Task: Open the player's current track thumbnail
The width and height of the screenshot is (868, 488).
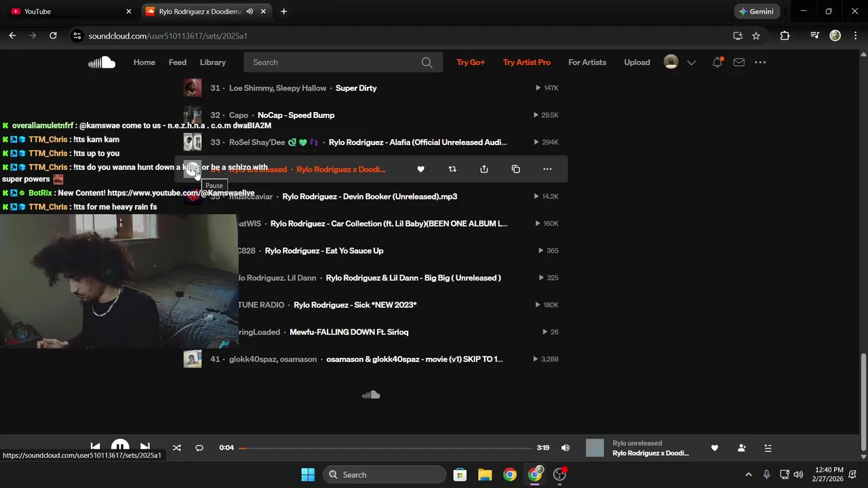Action: 595,448
